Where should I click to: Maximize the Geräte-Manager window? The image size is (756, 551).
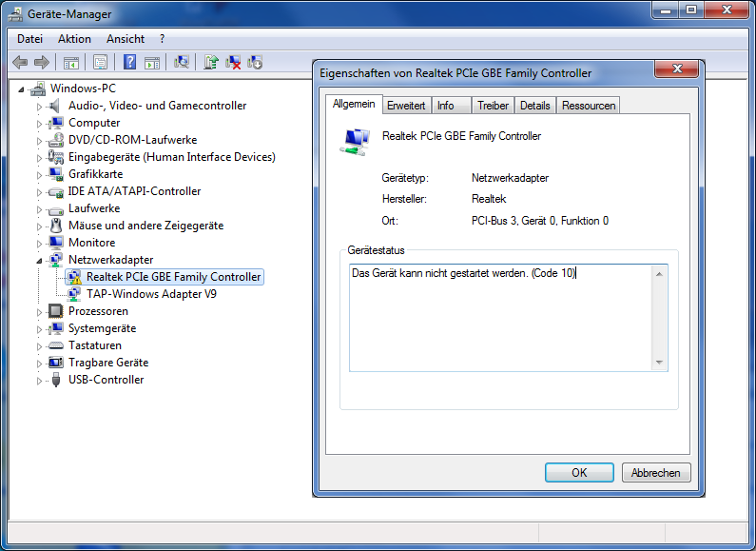pyautogui.click(x=691, y=10)
